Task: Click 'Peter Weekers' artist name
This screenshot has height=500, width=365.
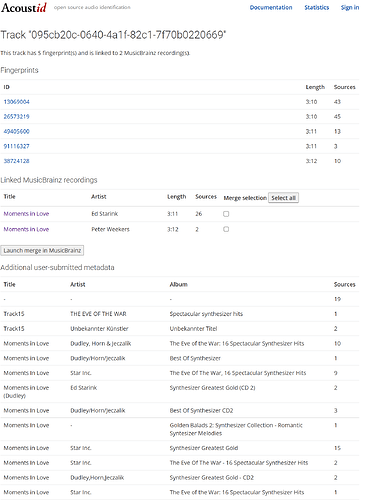Action: coord(110,229)
